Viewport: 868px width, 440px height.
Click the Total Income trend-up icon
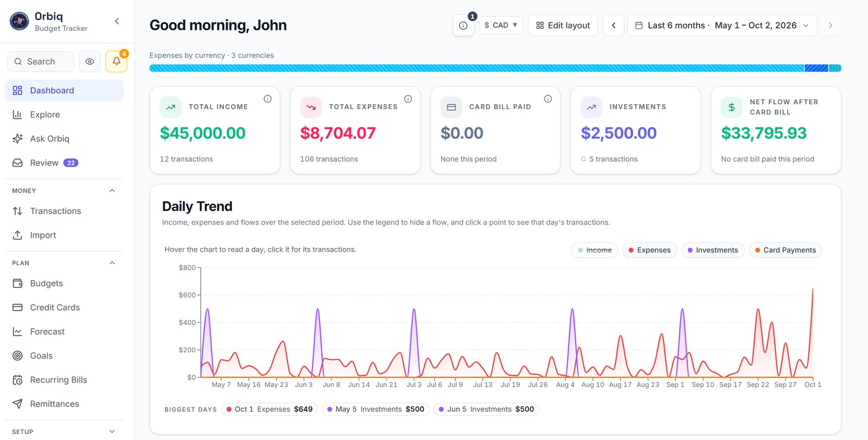[x=170, y=107]
